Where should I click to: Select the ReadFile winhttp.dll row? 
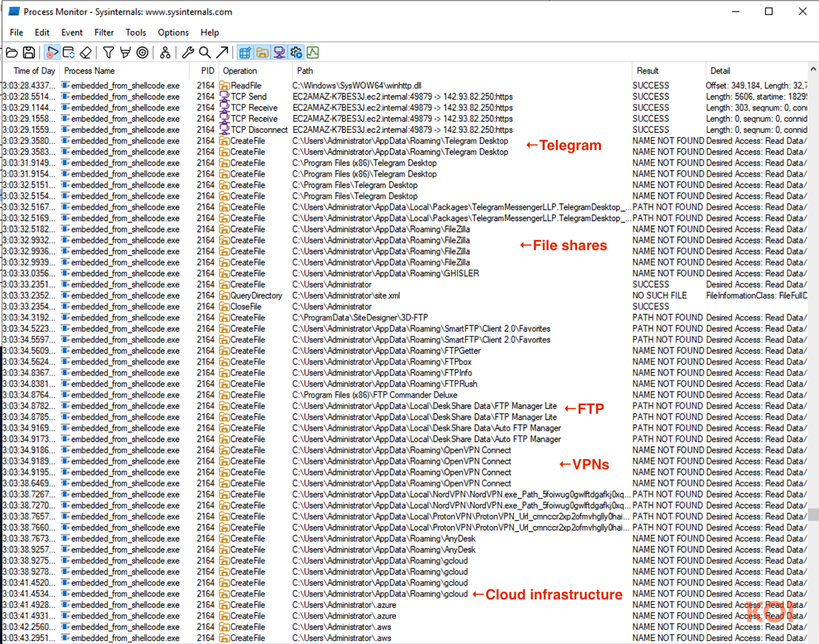click(405, 85)
